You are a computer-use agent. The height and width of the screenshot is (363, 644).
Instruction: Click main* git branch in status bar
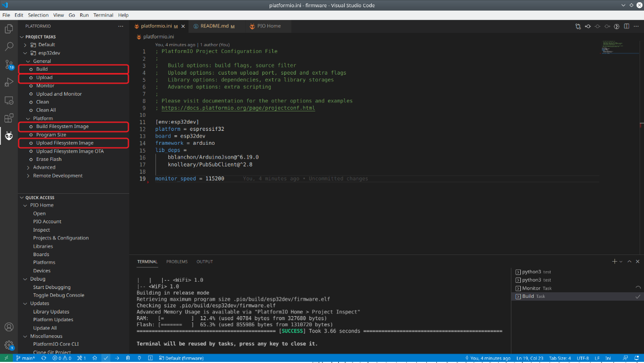(26, 358)
